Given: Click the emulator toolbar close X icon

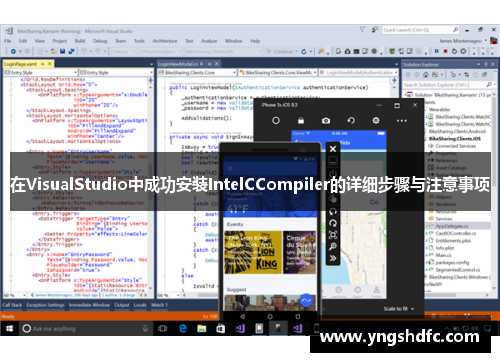Looking at the screenshot, I should pyautogui.click(x=333, y=149).
